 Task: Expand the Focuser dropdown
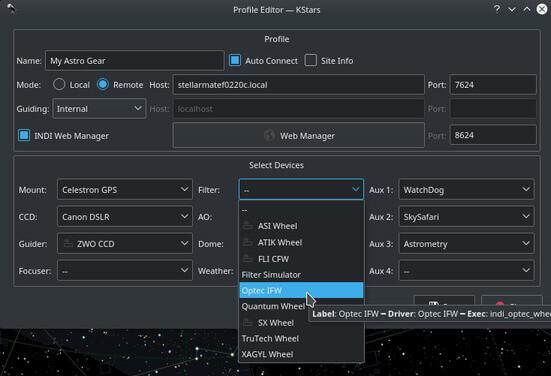[x=125, y=271]
